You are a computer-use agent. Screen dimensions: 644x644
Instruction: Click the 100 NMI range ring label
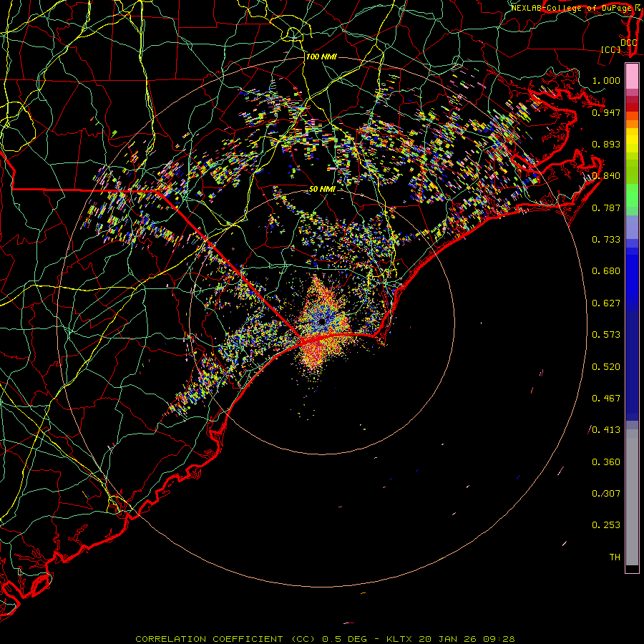[x=321, y=57]
